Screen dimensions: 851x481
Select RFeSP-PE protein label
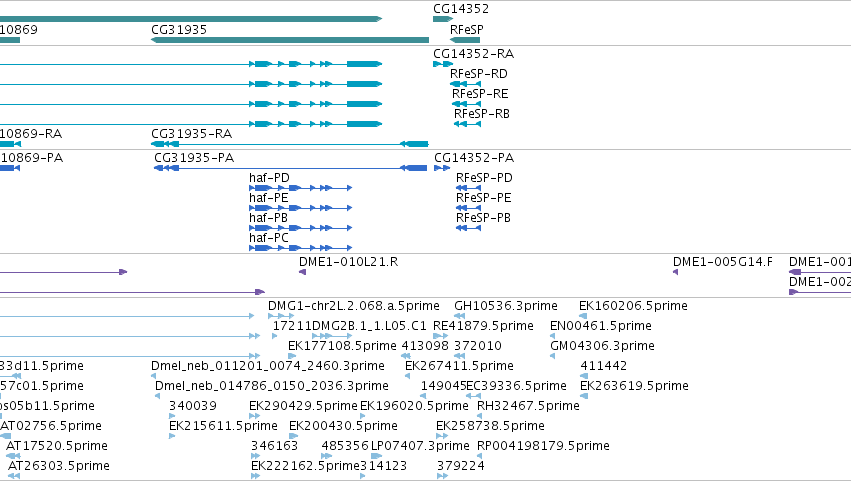[484, 198]
